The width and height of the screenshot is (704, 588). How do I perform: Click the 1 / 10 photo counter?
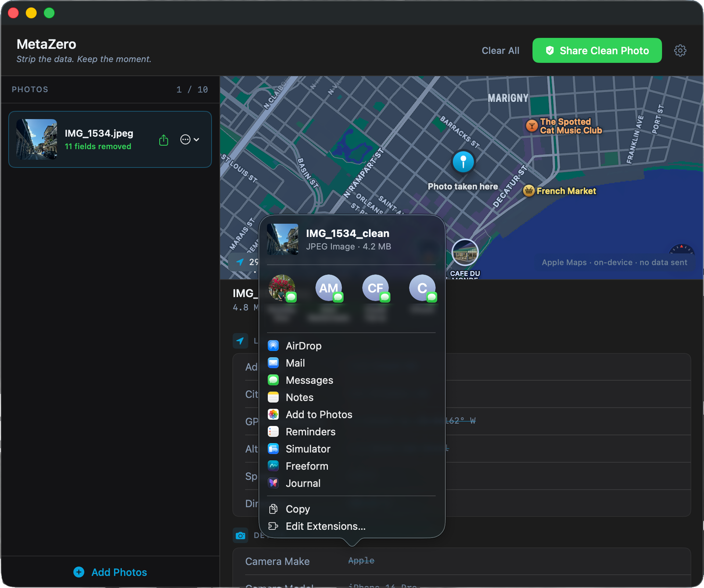[x=192, y=90]
